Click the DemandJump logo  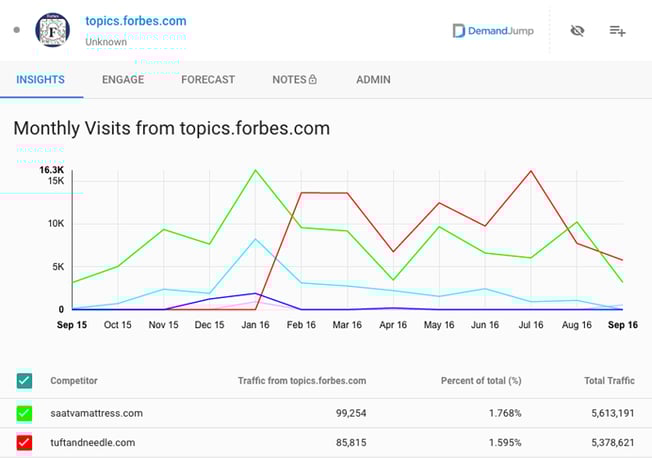click(493, 31)
